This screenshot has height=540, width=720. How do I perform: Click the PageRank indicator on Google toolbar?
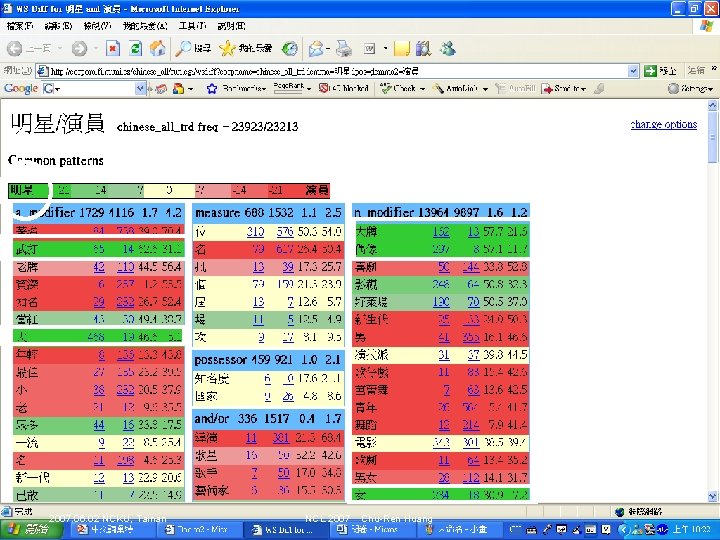pos(289,88)
